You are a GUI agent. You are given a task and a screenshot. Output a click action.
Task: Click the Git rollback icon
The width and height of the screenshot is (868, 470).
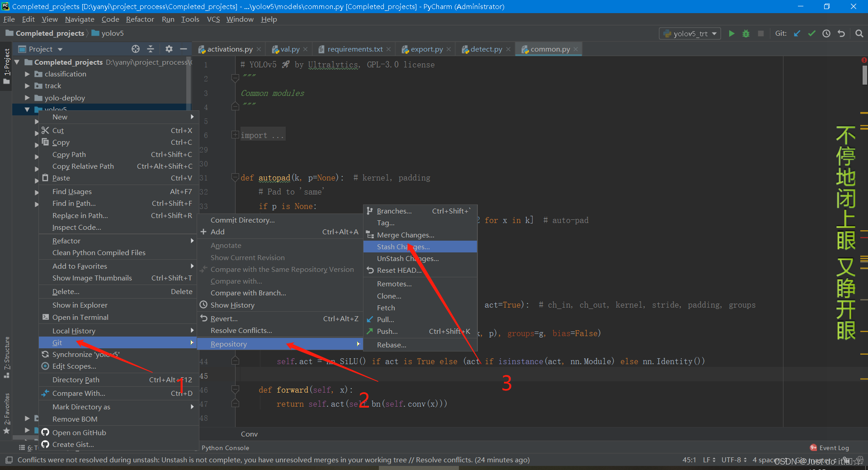(x=841, y=33)
